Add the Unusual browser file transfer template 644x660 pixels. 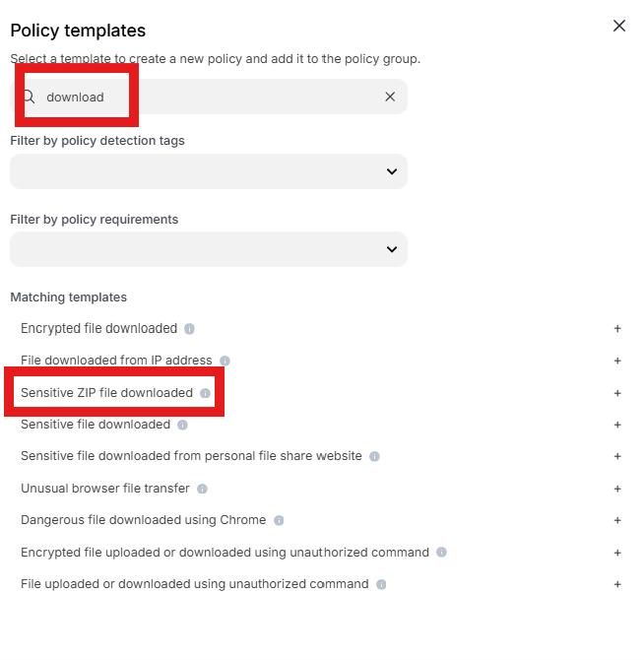click(617, 489)
